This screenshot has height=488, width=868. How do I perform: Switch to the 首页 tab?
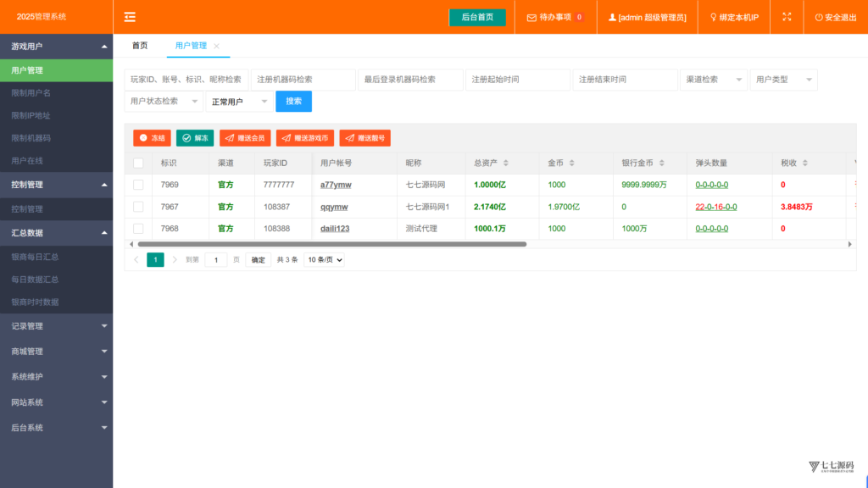140,46
